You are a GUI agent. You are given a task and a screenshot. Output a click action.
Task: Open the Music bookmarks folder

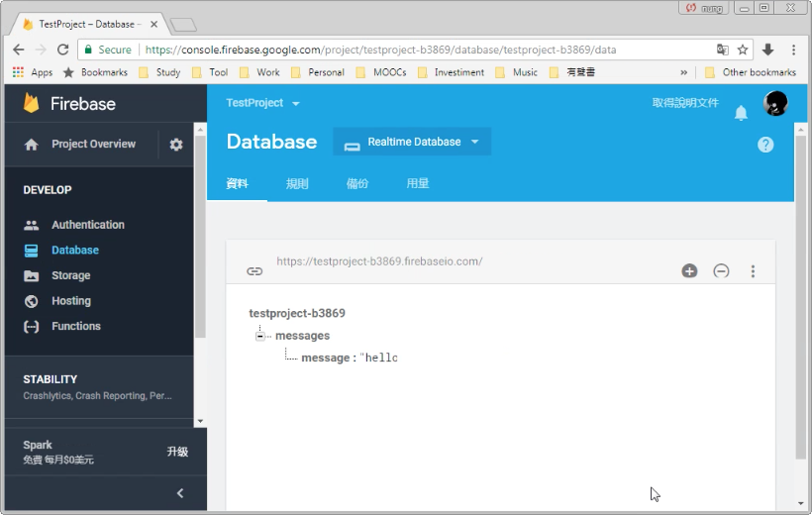point(516,72)
